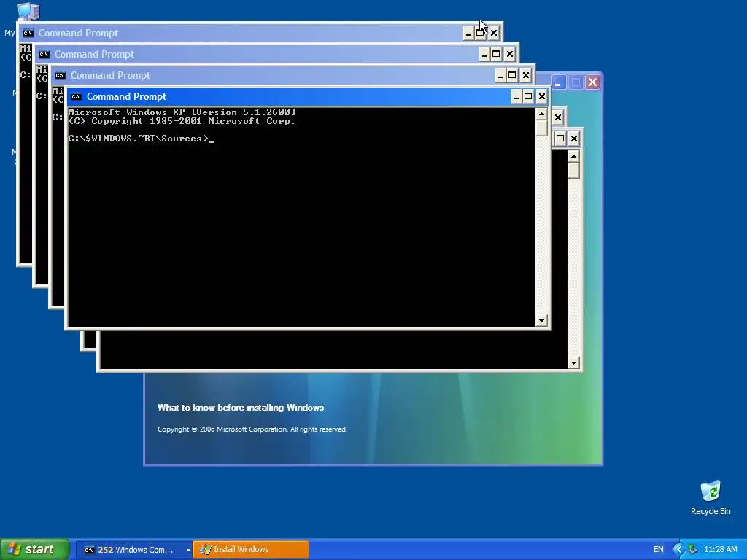Close the second Command Prompt window
This screenshot has width=747, height=560.
tap(510, 54)
